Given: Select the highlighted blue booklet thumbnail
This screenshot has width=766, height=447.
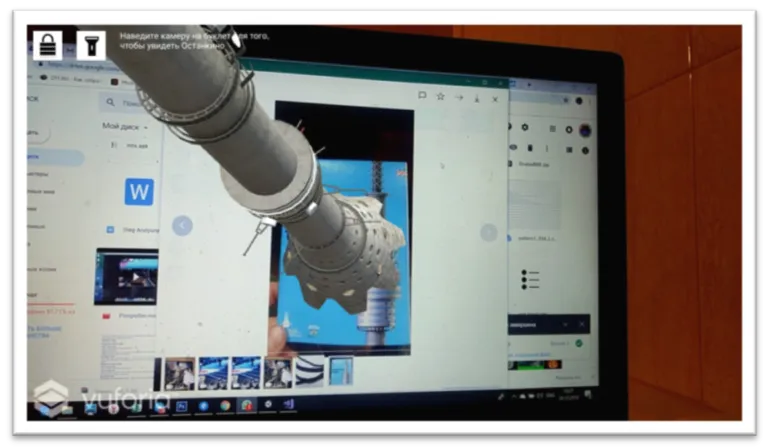Looking at the screenshot, I should tap(341, 371).
